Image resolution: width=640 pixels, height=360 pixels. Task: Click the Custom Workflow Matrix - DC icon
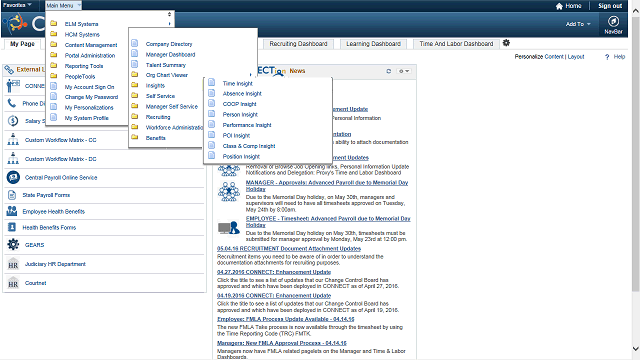point(13,158)
